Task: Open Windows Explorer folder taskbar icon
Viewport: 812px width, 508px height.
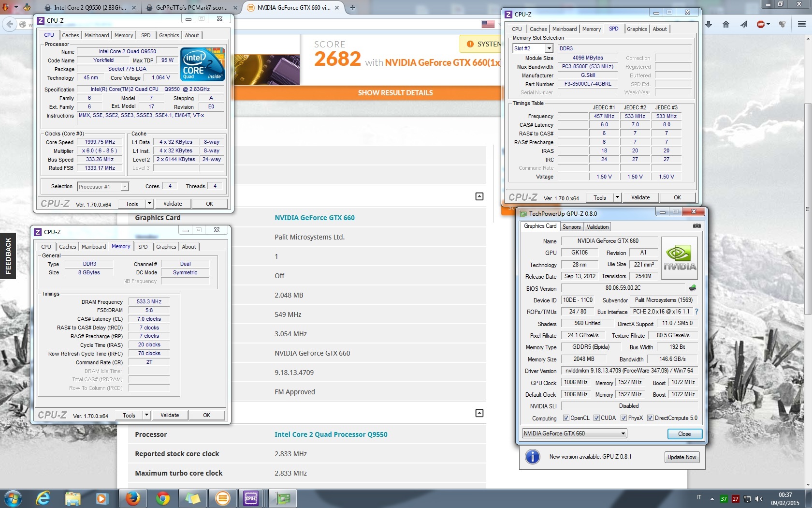Action: pyautogui.click(x=72, y=498)
